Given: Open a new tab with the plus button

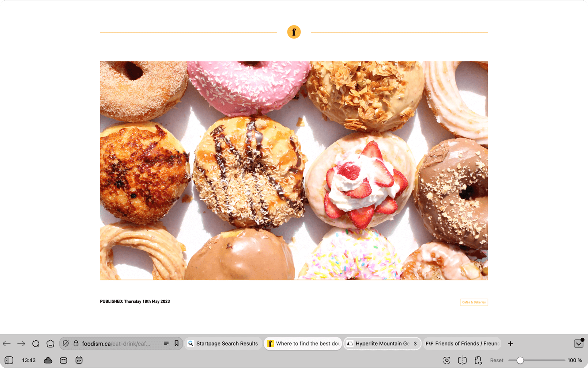Looking at the screenshot, I should 510,343.
